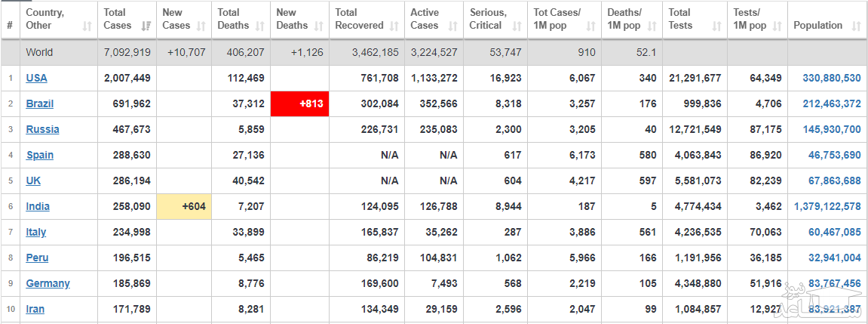
Task: Click the red +813 new deaths cell
Action: (299, 103)
